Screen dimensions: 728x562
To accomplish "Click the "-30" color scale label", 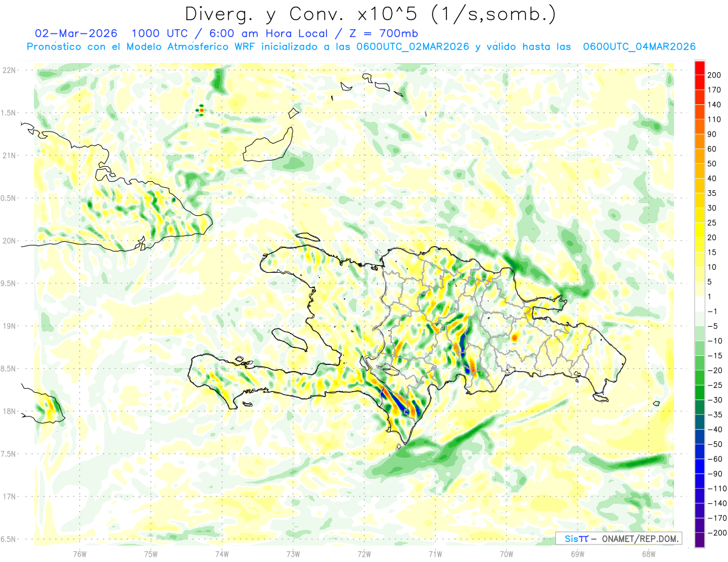I will coord(714,400).
